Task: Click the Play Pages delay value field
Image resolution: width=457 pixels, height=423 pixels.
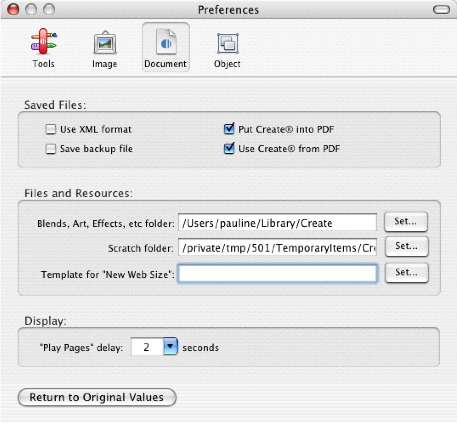Action: (147, 347)
